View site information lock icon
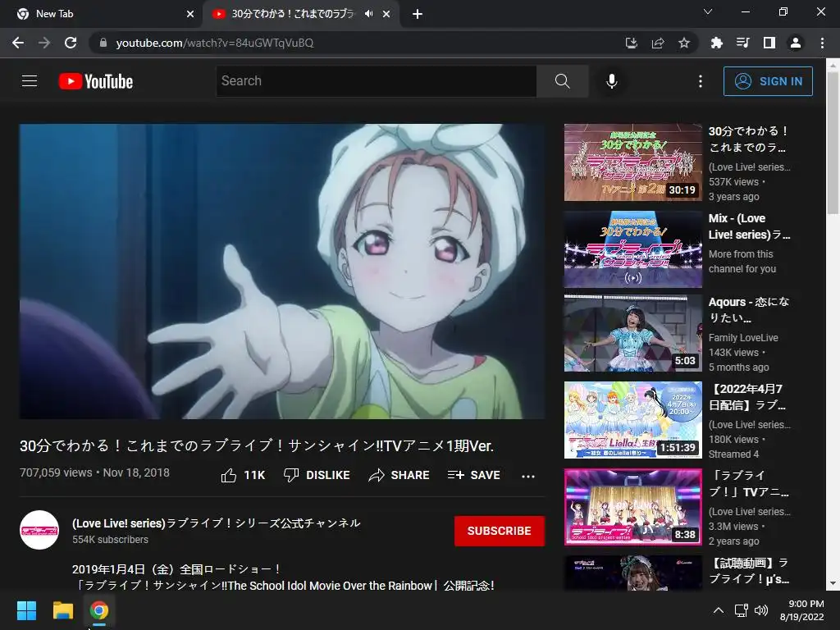840x630 pixels. pyautogui.click(x=103, y=43)
